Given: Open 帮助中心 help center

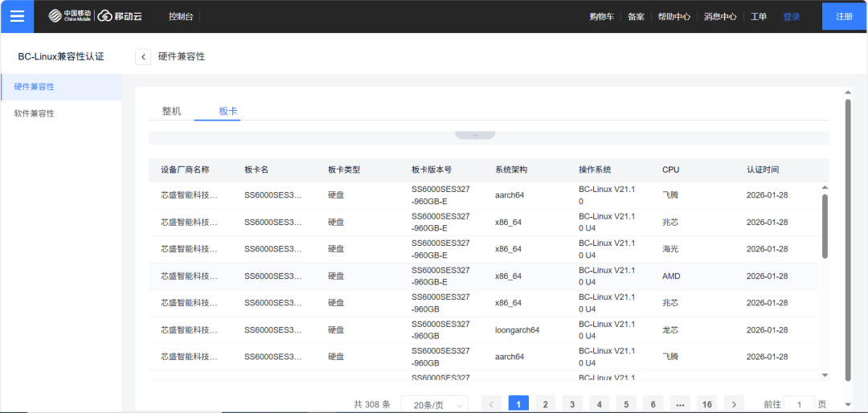Looking at the screenshot, I should click(674, 17).
